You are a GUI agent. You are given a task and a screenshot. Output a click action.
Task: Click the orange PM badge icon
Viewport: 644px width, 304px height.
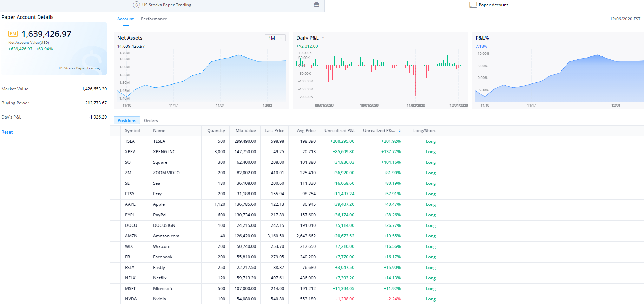pos(13,34)
